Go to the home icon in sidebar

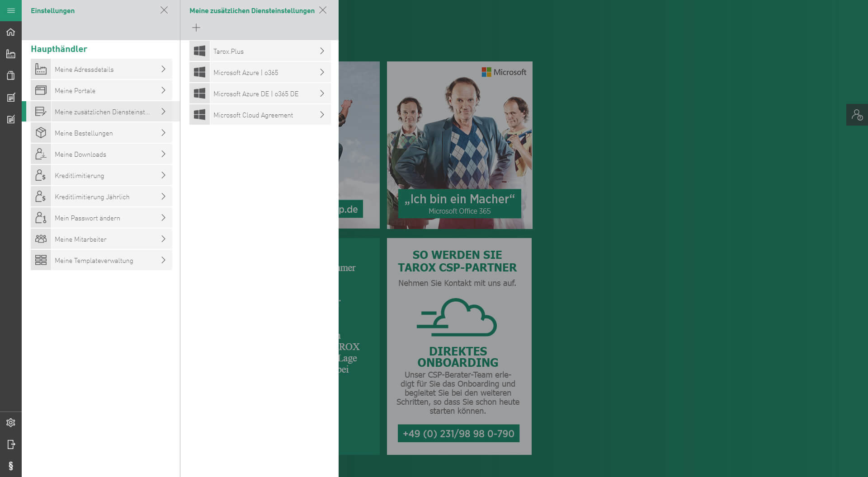[x=11, y=32]
